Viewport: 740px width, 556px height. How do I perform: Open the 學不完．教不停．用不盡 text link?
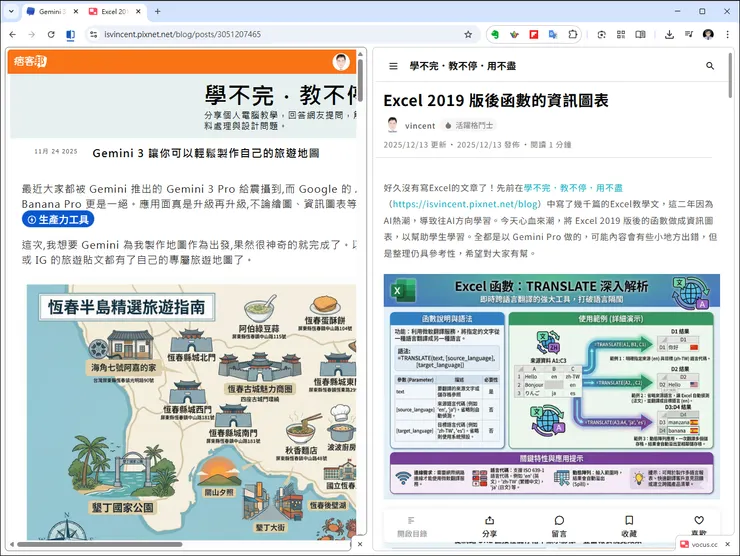[573, 188]
